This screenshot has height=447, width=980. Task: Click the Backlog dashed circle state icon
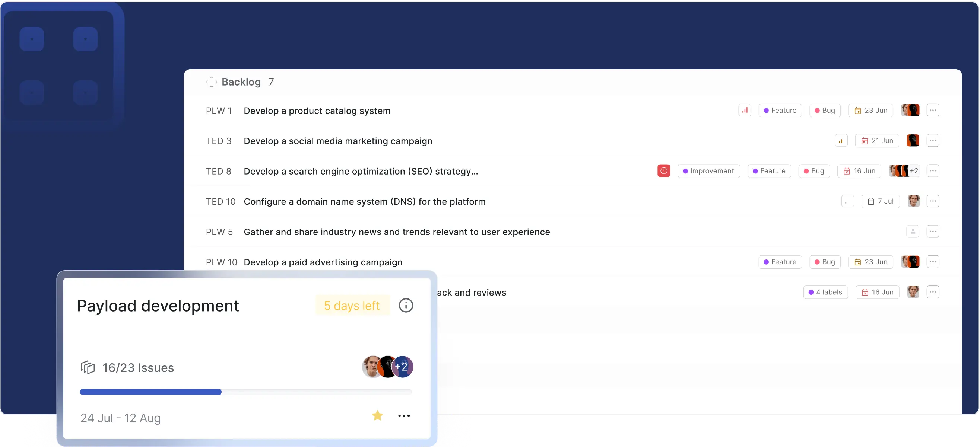pyautogui.click(x=212, y=82)
